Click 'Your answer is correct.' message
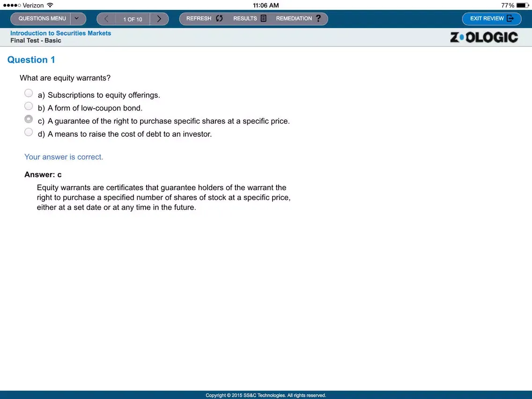Viewport: 532px width, 399px height. 64,157
